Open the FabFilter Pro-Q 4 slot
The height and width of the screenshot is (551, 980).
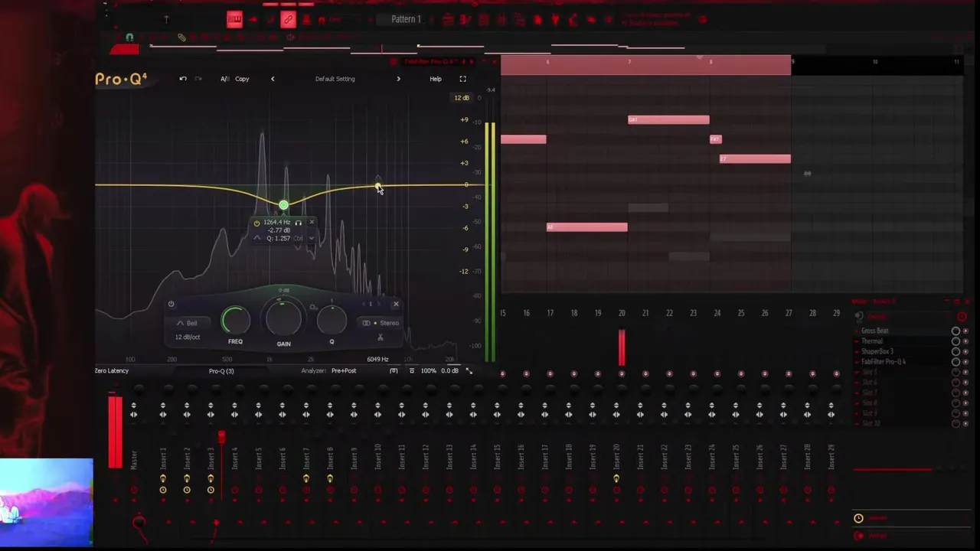[884, 361]
